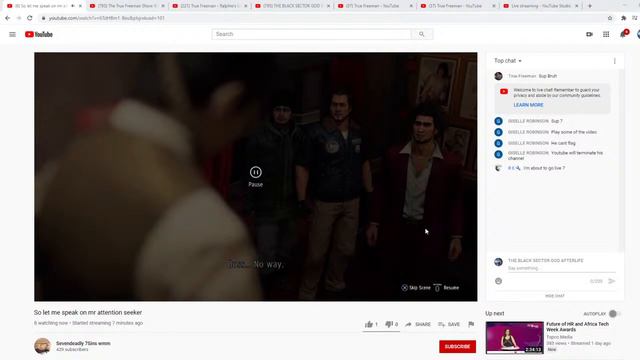Click the True Freeman chat avatar
640x360 pixels.
498,76
